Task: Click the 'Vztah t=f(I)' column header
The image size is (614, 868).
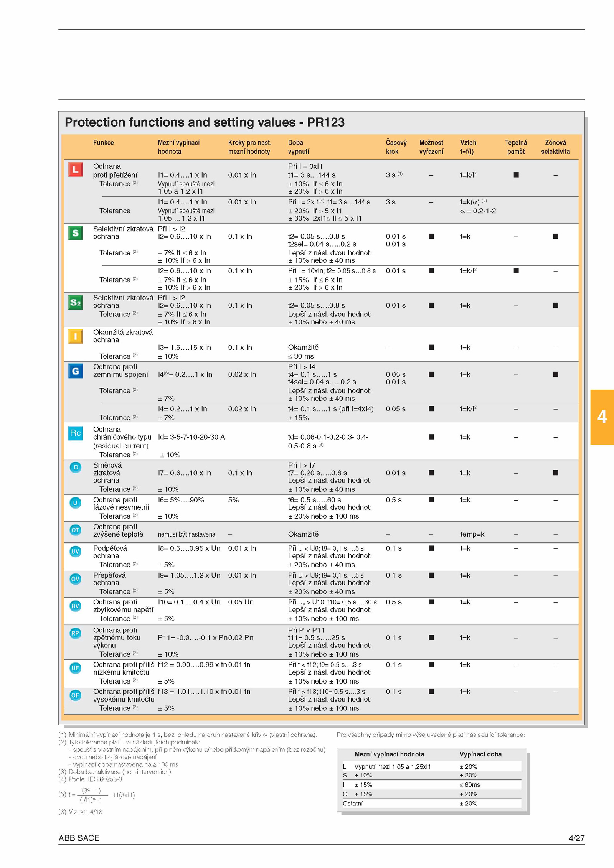Action: click(x=468, y=147)
